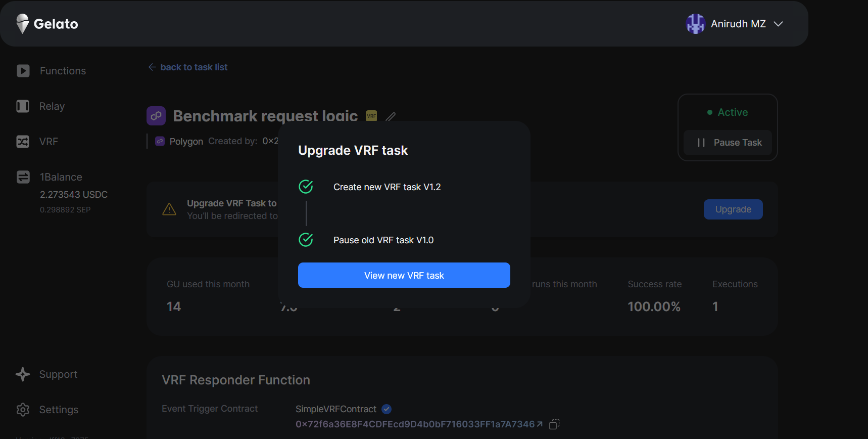Click the verified badge next to SimpleVRFContract
This screenshot has width=868, height=439.
coord(387,409)
